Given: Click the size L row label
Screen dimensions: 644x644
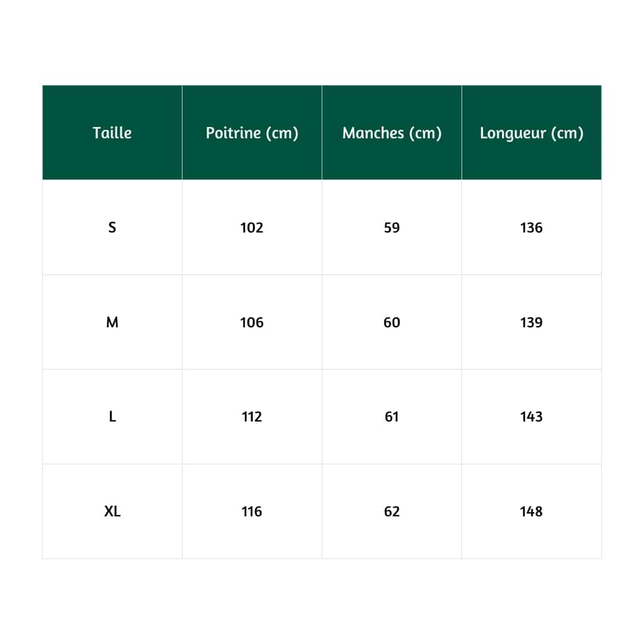Looking at the screenshot, I should [112, 417].
